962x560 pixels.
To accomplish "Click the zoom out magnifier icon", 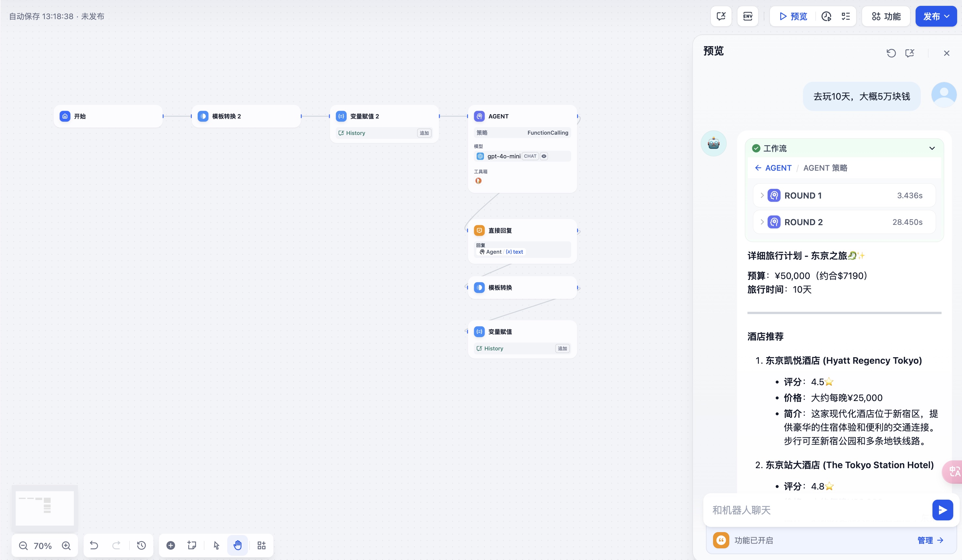I will pyautogui.click(x=23, y=545).
